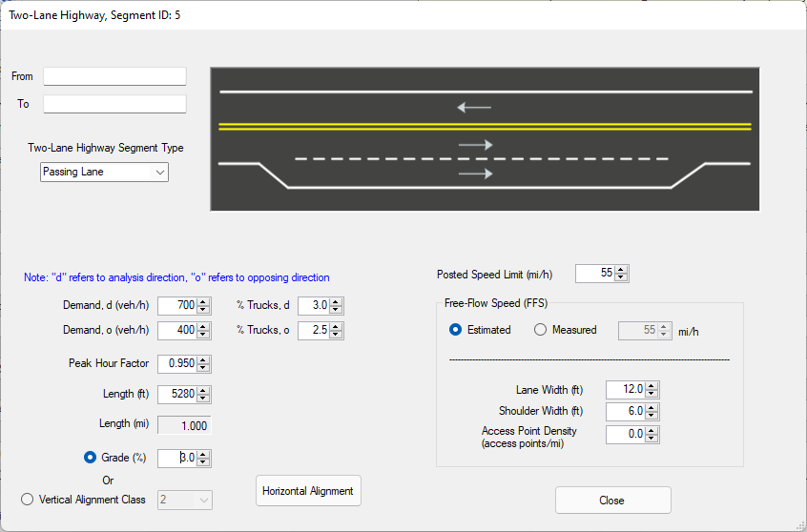This screenshot has height=532, width=807.
Task: Open the Two-Lane Highway Segment Type dropdown
Action: [x=105, y=172]
